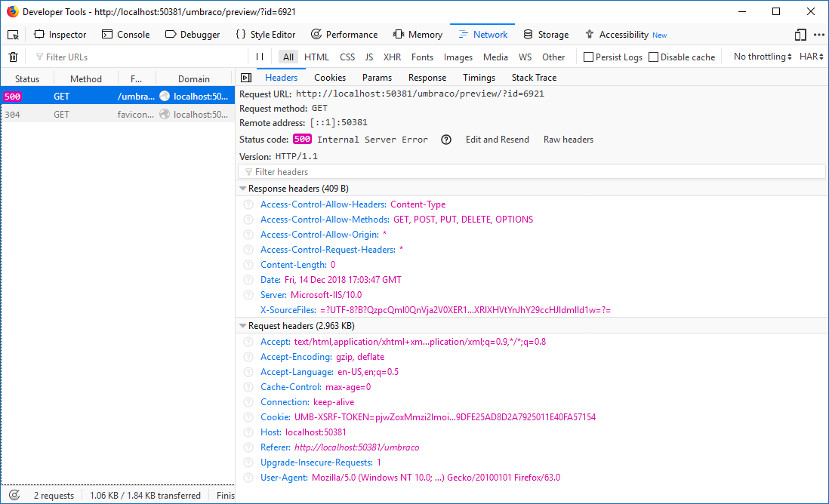This screenshot has width=829, height=504.
Task: Filter requests by JS
Action: (x=369, y=57)
